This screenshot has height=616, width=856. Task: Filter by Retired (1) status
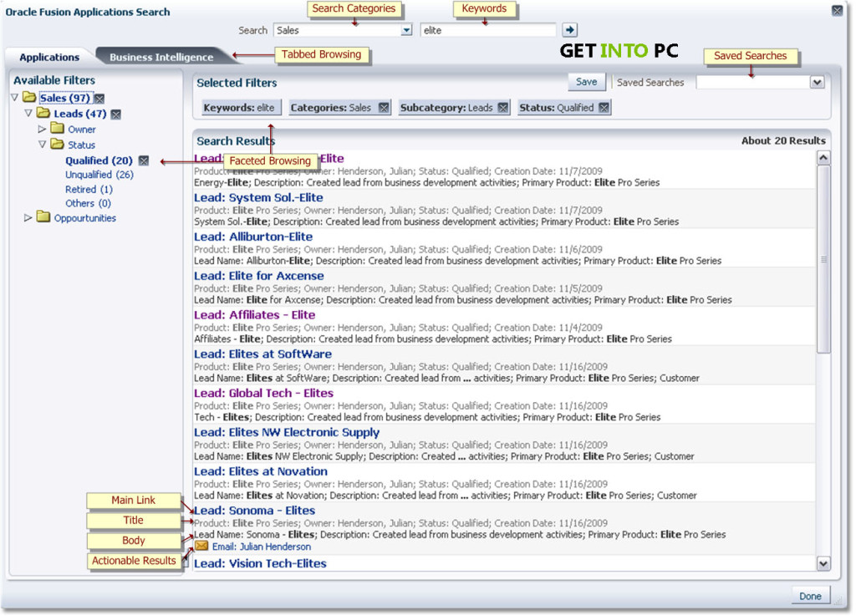[x=89, y=190]
